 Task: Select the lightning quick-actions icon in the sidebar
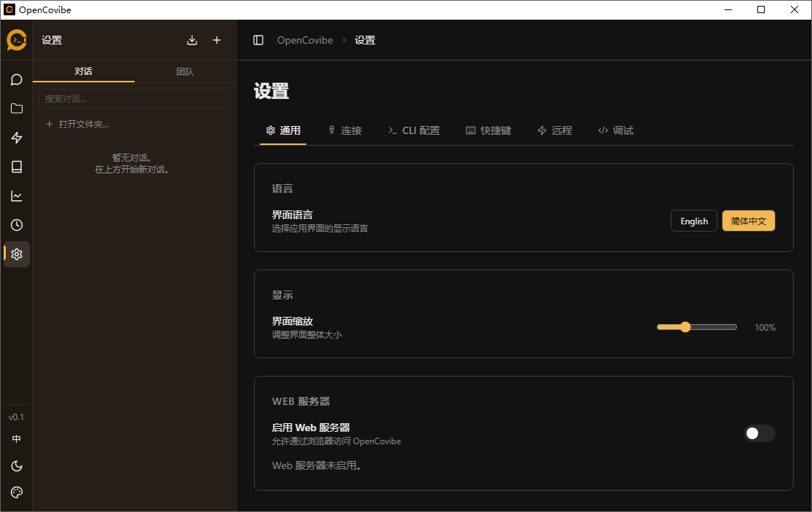click(16, 138)
